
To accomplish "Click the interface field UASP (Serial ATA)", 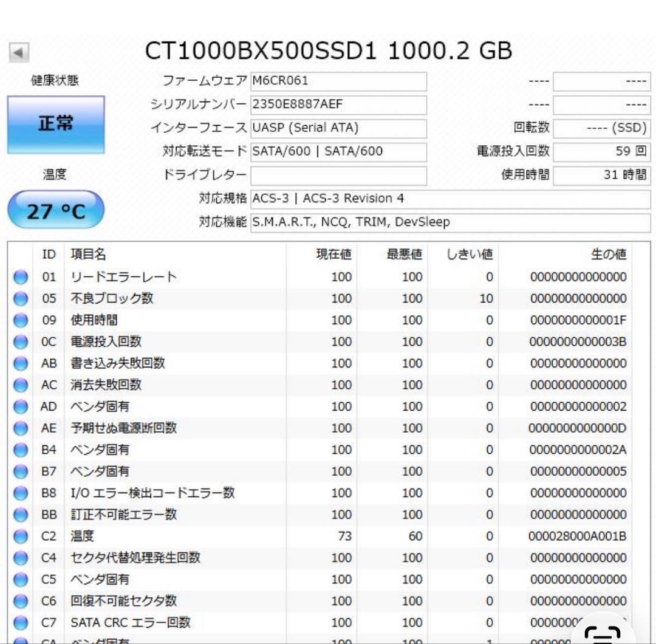I will (x=338, y=128).
